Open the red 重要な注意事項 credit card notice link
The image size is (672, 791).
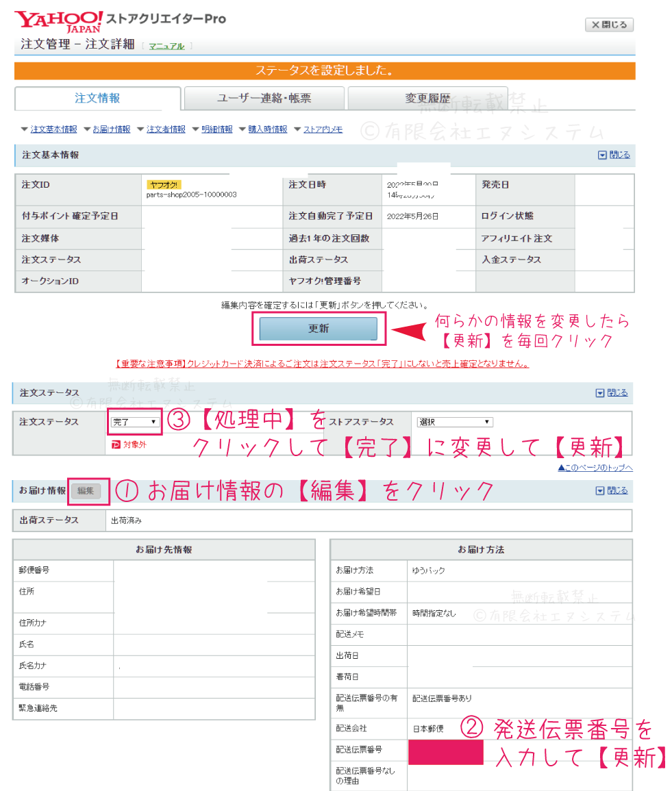pyautogui.click(x=323, y=364)
